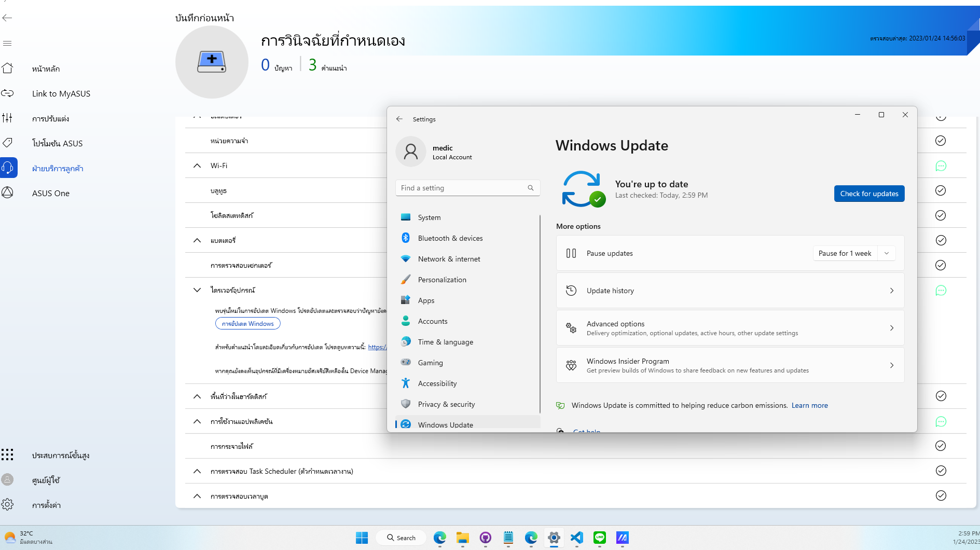Click Check for updates button
The image size is (980, 550).
(x=869, y=194)
